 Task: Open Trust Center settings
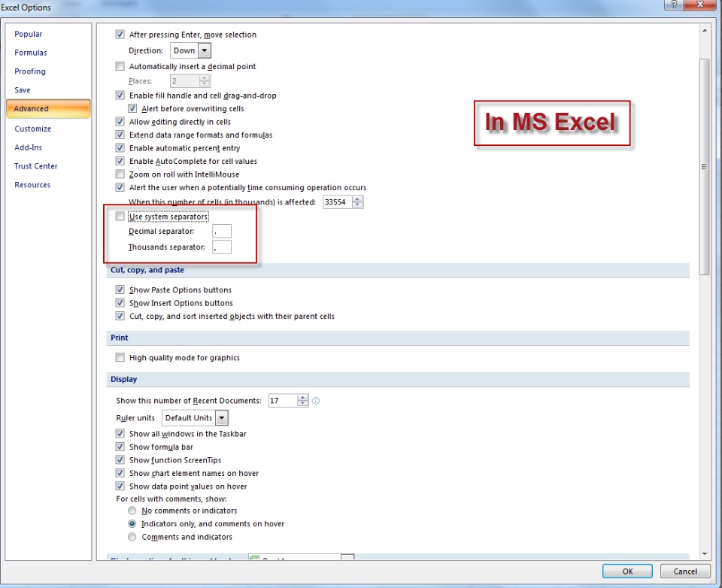point(36,166)
